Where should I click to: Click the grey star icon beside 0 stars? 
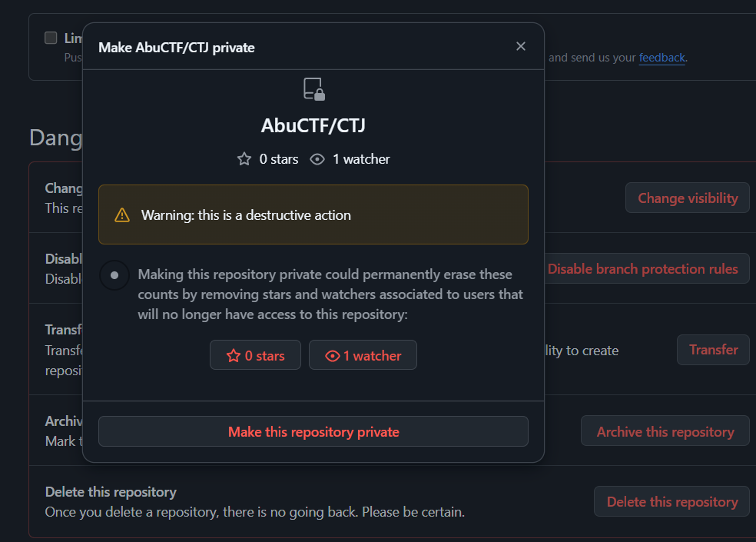[x=244, y=159]
